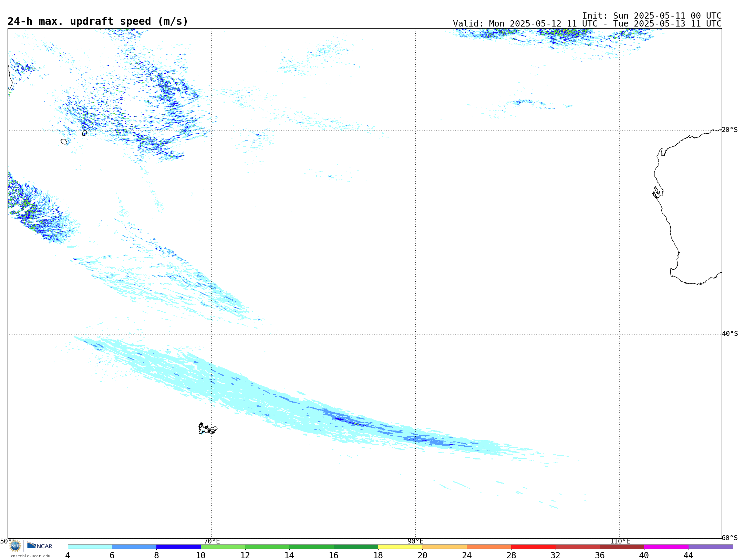The width and height of the screenshot is (744, 560).
Task: Click the NSF logo
Action: click(15, 546)
